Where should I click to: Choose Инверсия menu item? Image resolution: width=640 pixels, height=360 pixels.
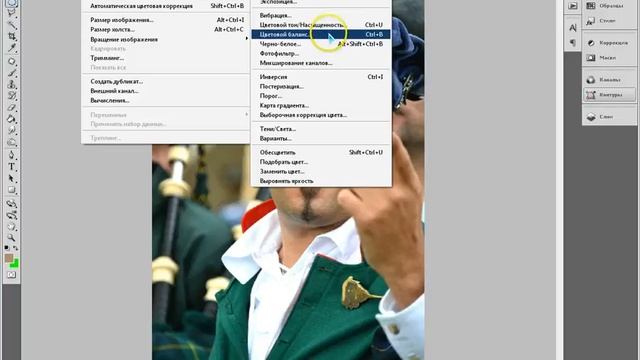pos(321,77)
